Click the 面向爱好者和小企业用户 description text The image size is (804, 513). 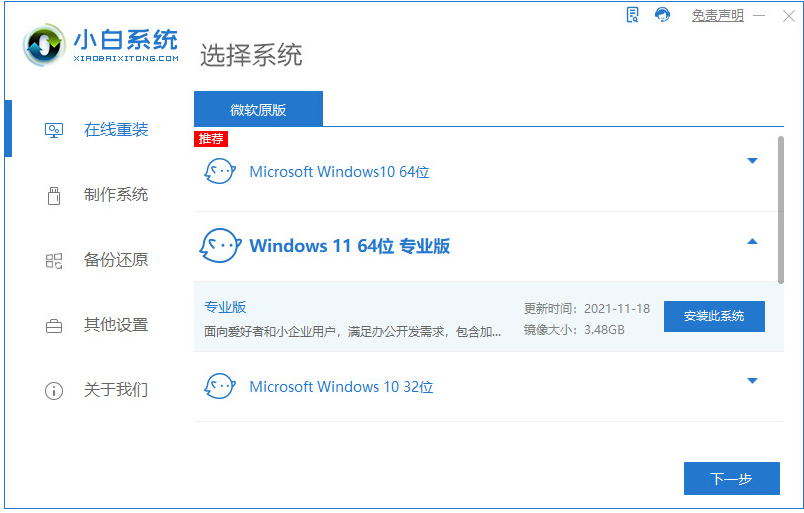point(352,332)
